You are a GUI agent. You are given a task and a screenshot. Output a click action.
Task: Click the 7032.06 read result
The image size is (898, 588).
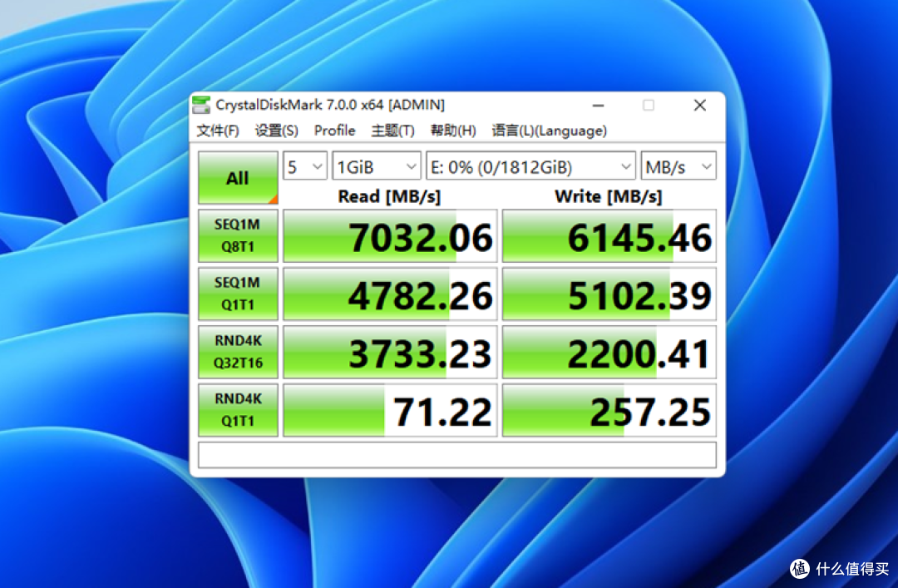pyautogui.click(x=390, y=236)
